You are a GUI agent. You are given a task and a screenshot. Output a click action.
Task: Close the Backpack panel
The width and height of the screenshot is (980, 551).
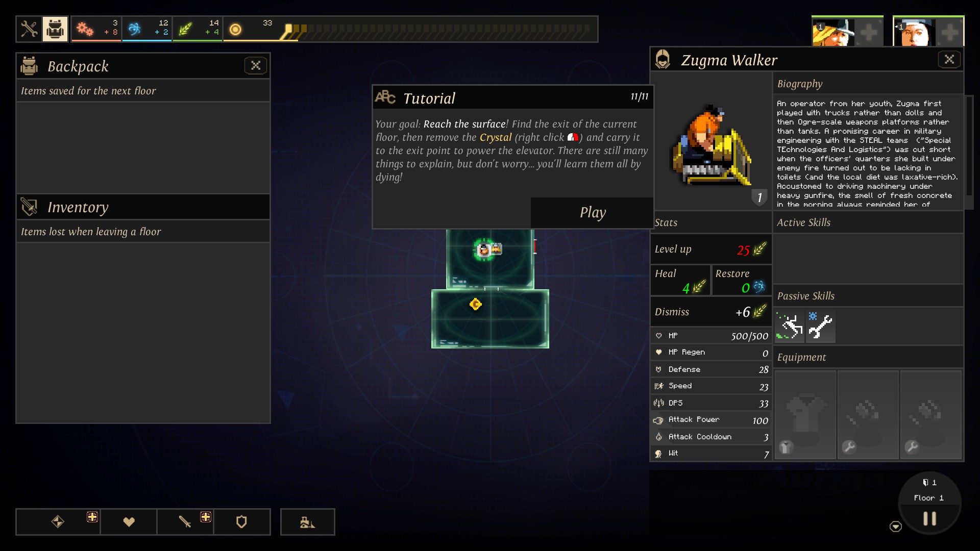click(x=256, y=65)
